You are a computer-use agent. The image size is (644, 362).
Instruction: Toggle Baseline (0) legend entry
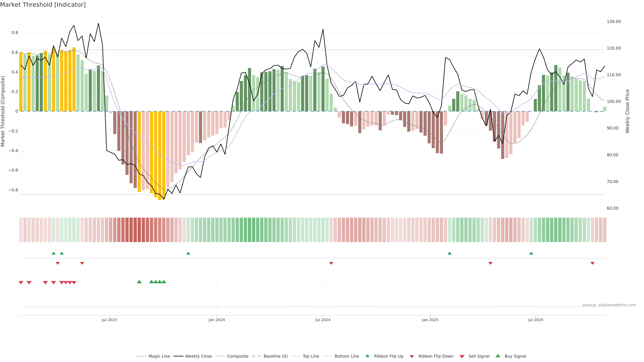pyautogui.click(x=276, y=356)
